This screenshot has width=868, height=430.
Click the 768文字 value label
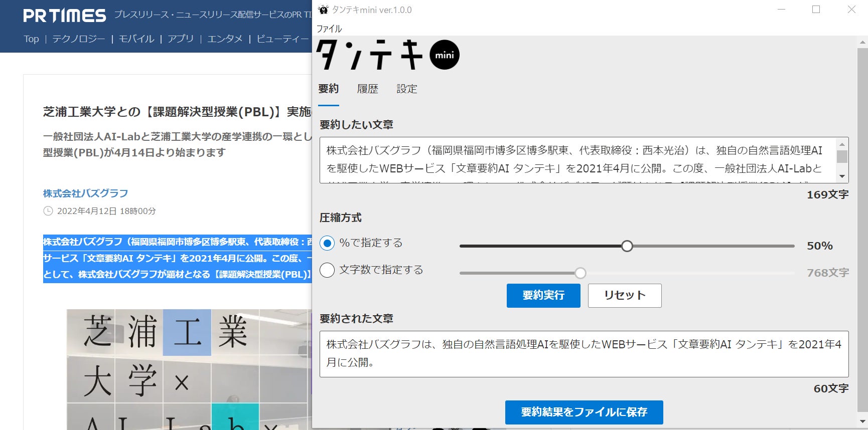point(828,273)
